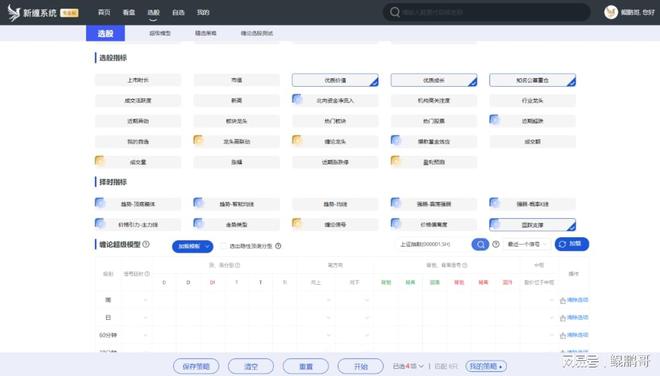Click the help icon beside 信号级别 column header
660x376 pixels.
click(147, 274)
